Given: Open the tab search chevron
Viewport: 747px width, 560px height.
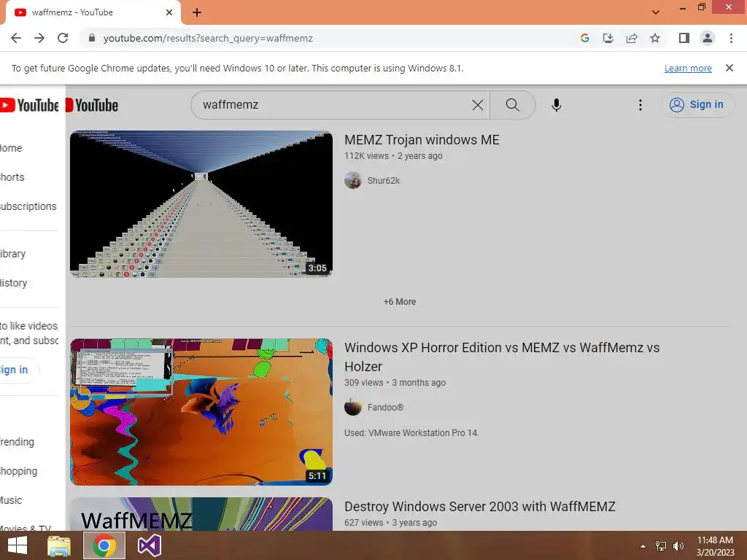Looking at the screenshot, I should point(656,12).
